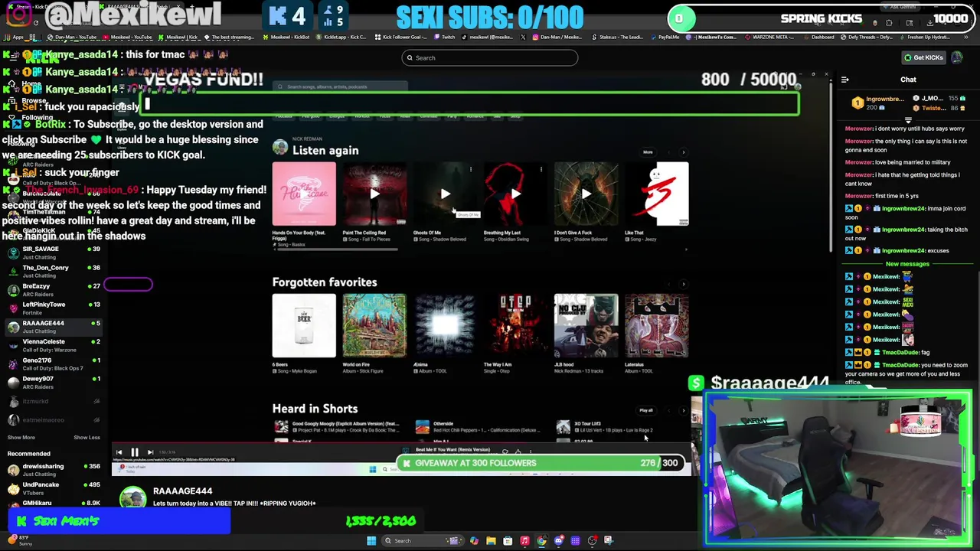Switch to Dashboard browser tab
980x551 pixels.
(818, 37)
